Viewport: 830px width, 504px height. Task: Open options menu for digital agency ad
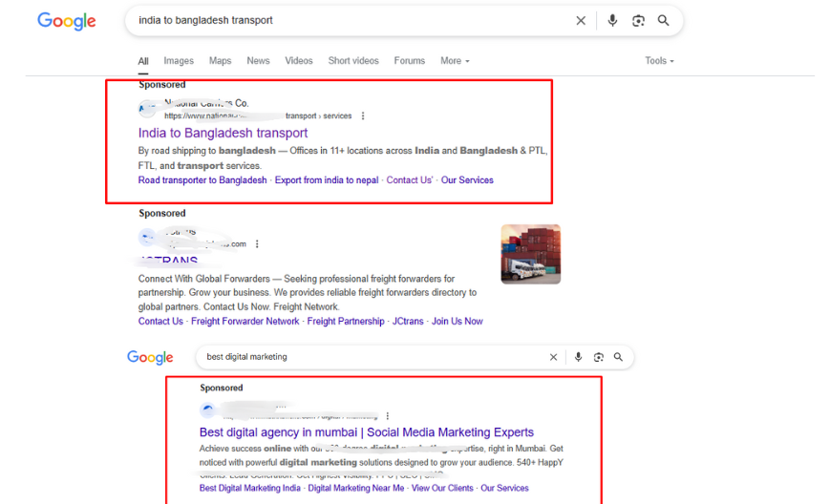point(388,416)
